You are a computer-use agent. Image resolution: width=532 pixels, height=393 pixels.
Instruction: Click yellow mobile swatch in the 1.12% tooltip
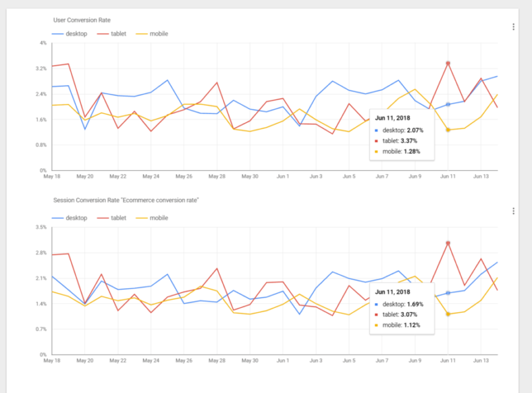click(x=377, y=324)
